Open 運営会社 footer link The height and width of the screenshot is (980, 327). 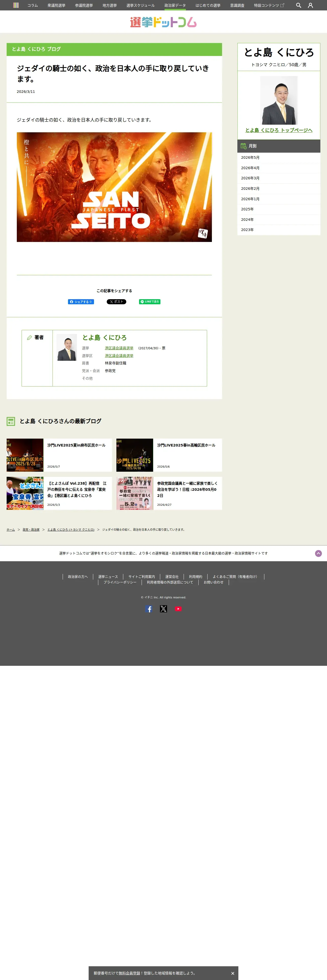click(x=172, y=577)
